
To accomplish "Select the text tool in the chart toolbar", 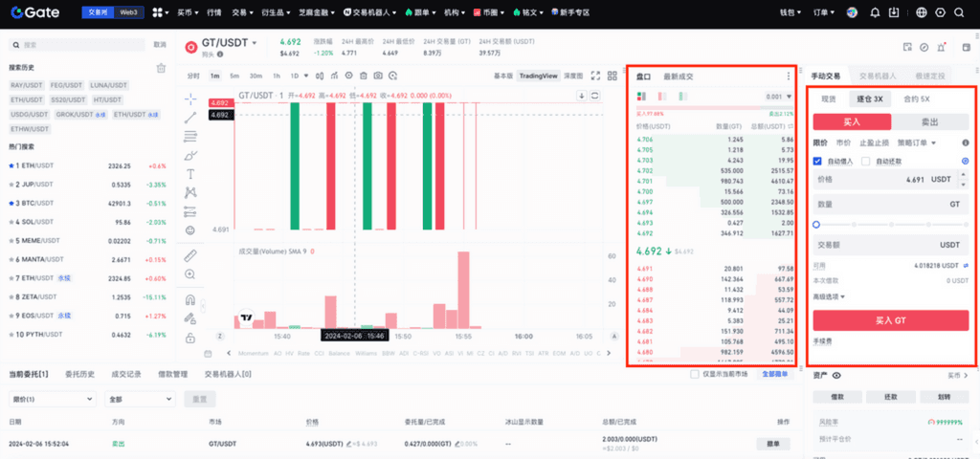I will point(190,174).
